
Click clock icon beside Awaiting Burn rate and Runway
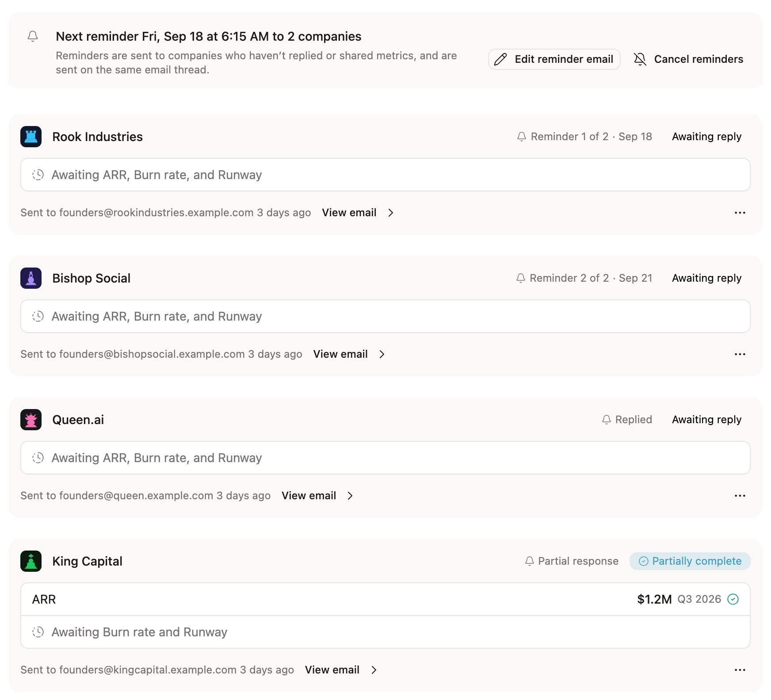tap(38, 632)
